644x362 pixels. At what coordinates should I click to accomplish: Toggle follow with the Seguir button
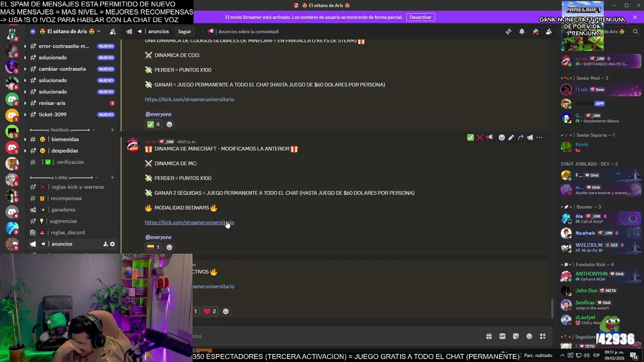pyautogui.click(x=185, y=31)
